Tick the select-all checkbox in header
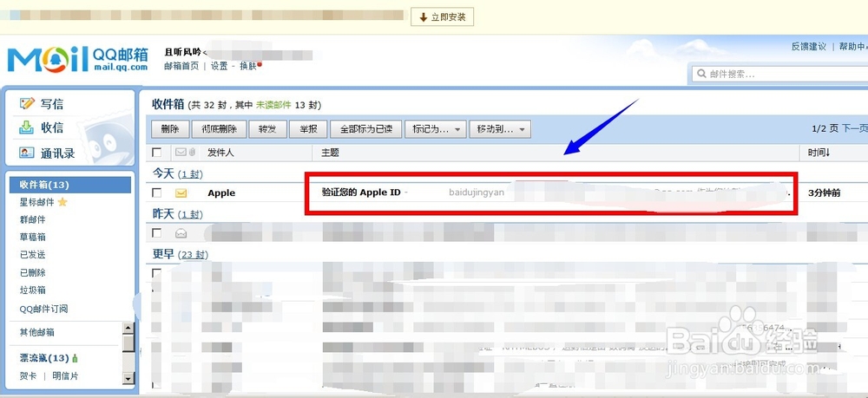The height and width of the screenshot is (398, 868). tap(156, 152)
